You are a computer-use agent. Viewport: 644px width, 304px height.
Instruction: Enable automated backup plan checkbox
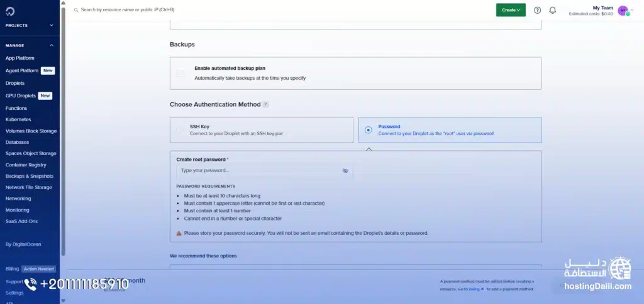point(181,73)
